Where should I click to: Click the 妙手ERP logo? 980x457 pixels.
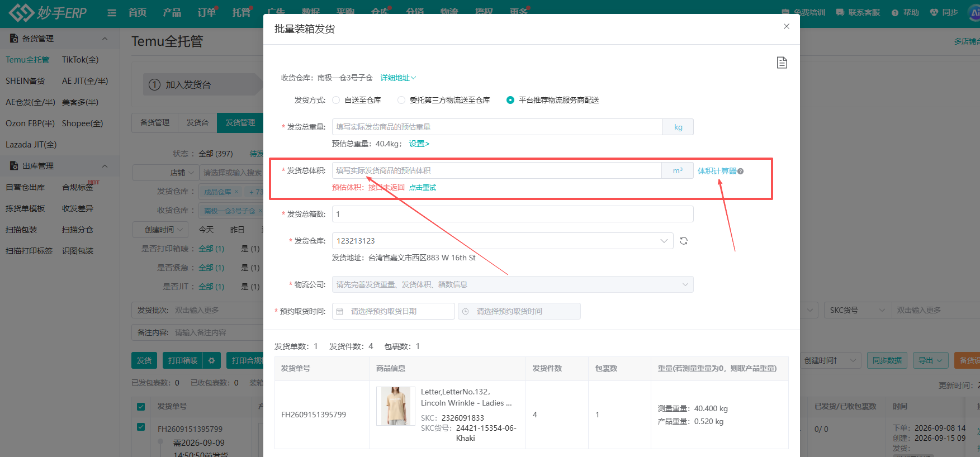tap(48, 12)
